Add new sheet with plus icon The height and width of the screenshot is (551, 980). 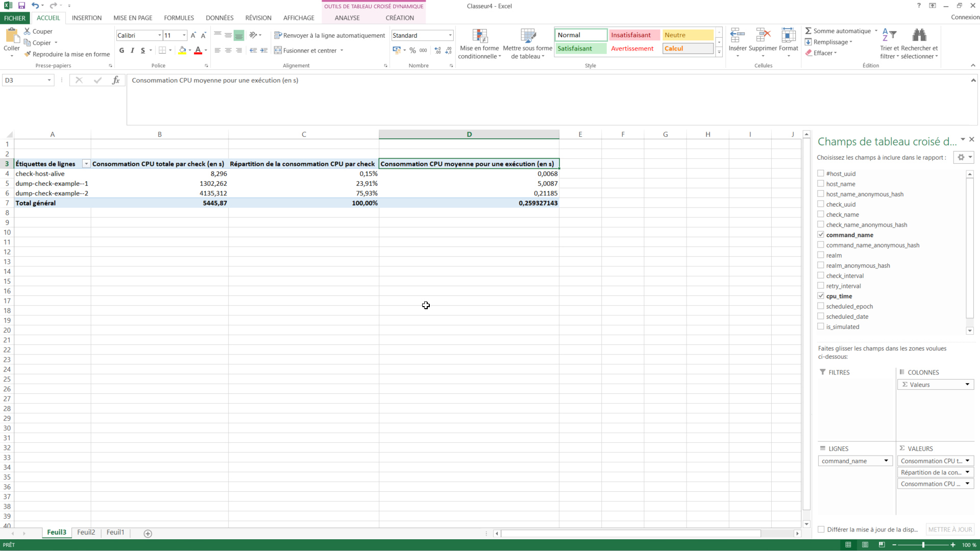click(148, 534)
